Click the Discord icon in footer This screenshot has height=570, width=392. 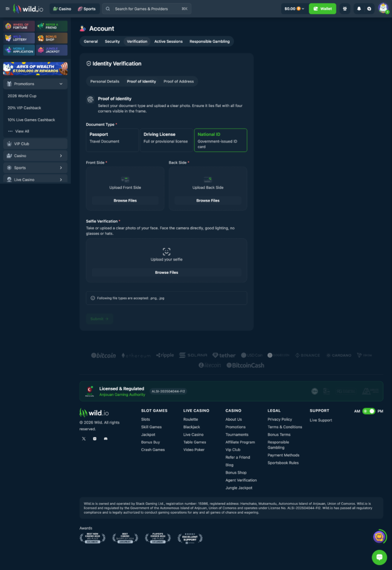105,439
